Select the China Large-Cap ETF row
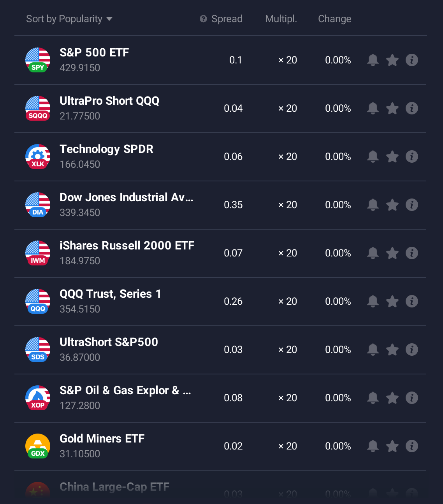This screenshot has height=504, width=443. tap(114, 487)
